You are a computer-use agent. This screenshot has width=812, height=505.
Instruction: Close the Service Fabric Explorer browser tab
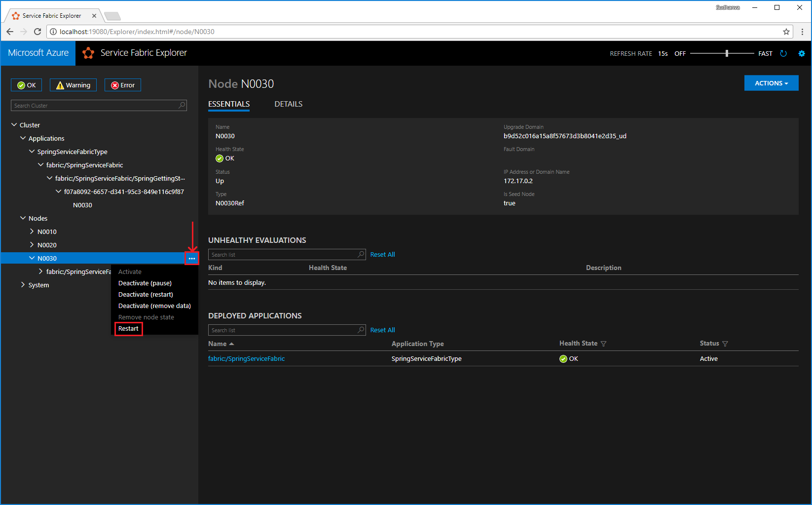[94, 16]
